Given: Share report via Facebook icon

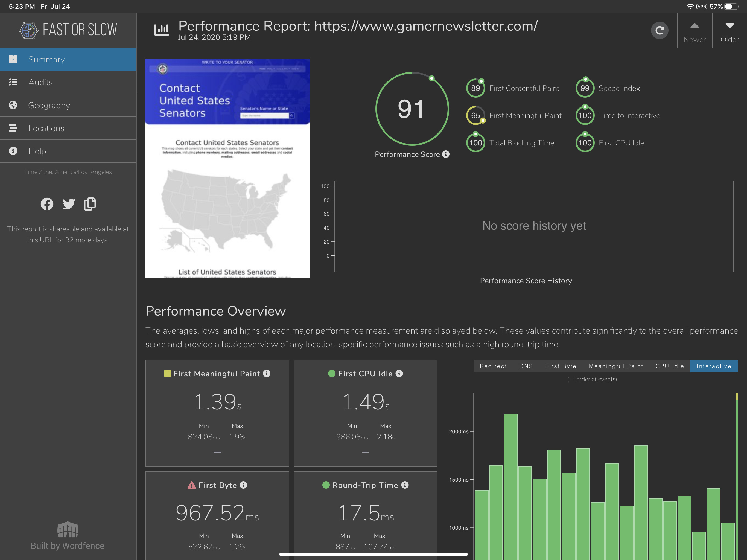Looking at the screenshot, I should coord(47,204).
